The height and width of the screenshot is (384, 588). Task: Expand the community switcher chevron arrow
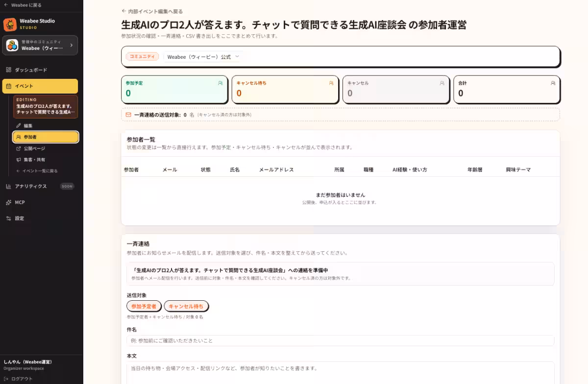(72, 45)
